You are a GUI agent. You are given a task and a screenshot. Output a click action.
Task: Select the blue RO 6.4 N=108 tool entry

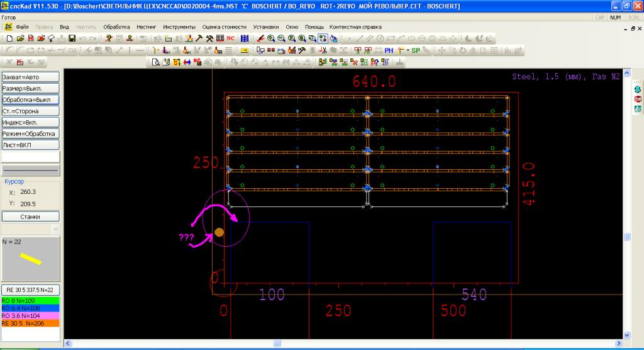tap(30, 308)
